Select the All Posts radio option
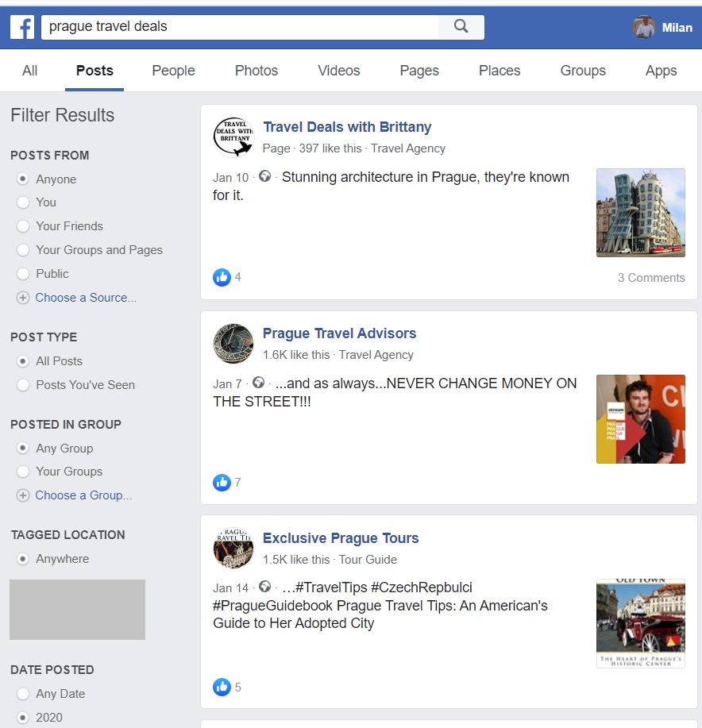Screen dimensions: 702x728 point(23,361)
